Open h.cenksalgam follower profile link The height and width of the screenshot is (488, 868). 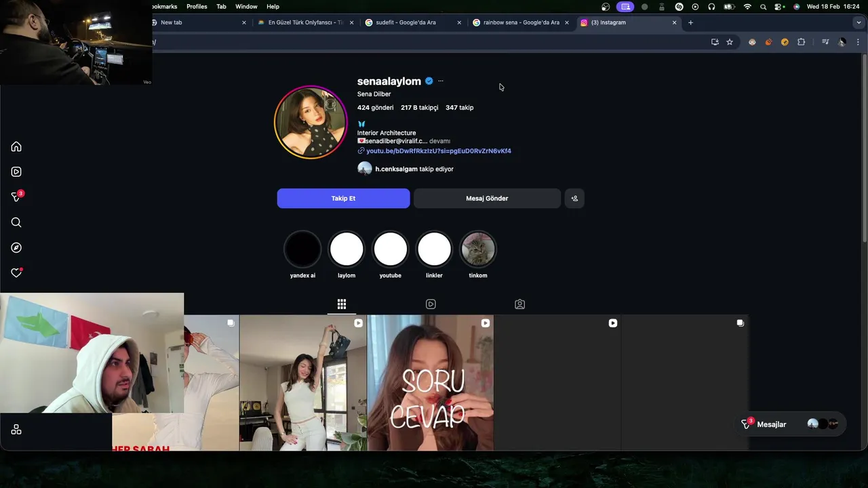tap(396, 169)
